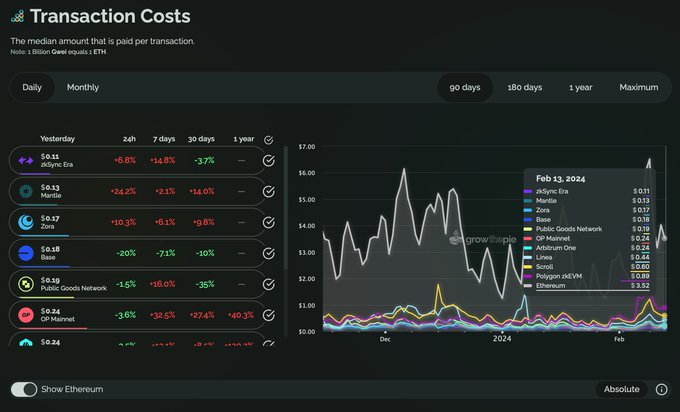Screen dimensions: 680x412
Task: Click the OP Mainnet chain icon
Action: pyautogui.click(x=26, y=315)
